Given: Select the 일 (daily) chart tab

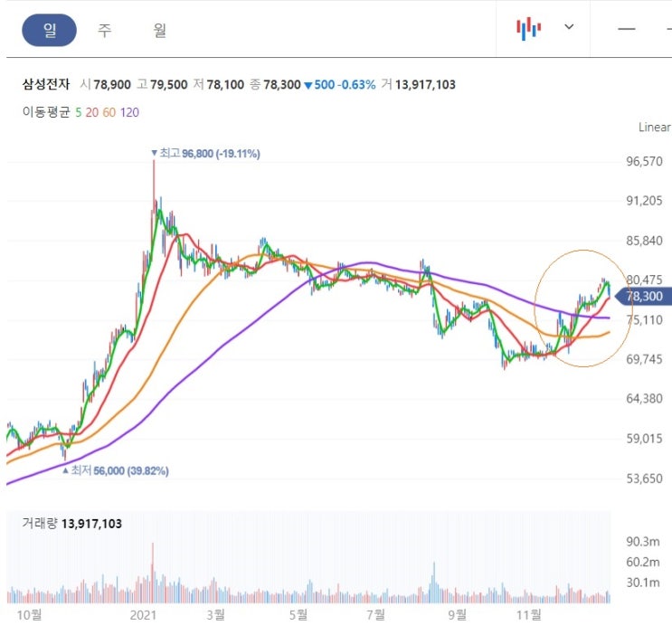Looking at the screenshot, I should (49, 30).
